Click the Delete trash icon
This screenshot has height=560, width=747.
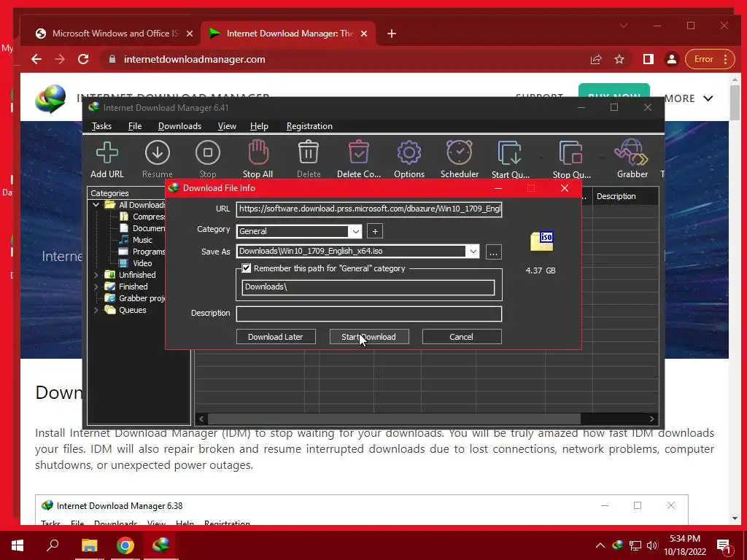click(x=309, y=152)
